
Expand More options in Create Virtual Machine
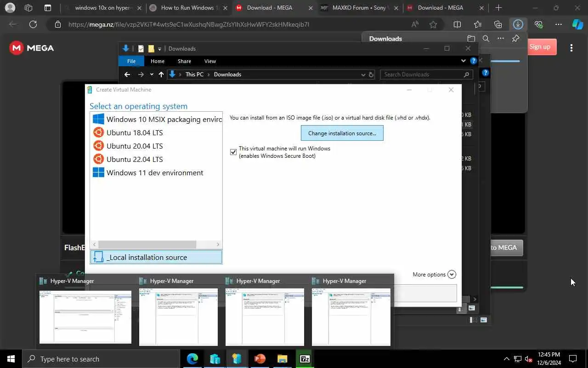click(x=434, y=275)
